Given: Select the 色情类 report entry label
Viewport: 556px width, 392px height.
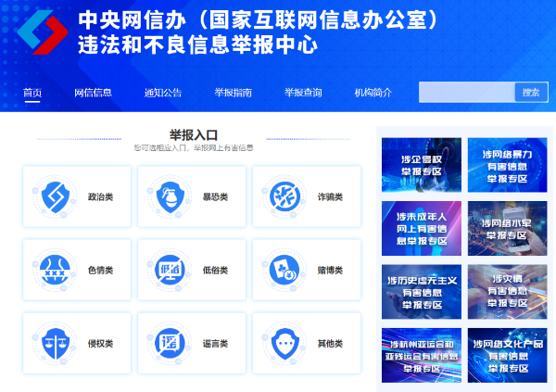Looking at the screenshot, I should (100, 271).
